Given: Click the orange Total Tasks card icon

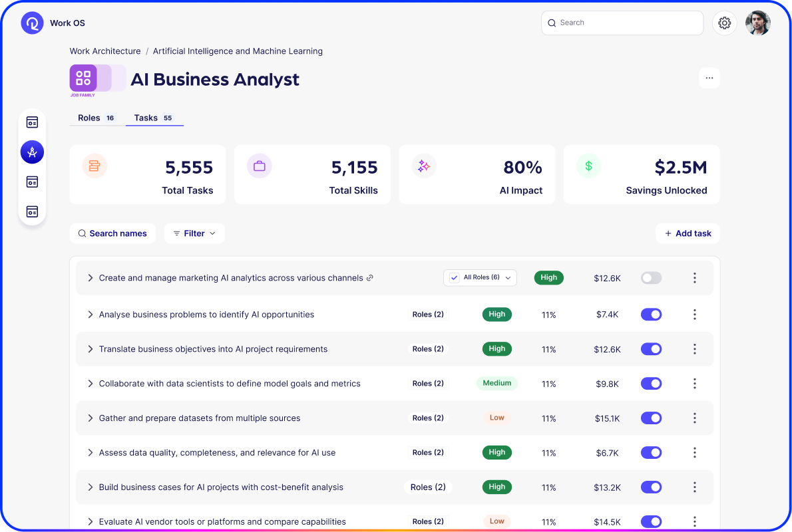Looking at the screenshot, I should click(95, 166).
